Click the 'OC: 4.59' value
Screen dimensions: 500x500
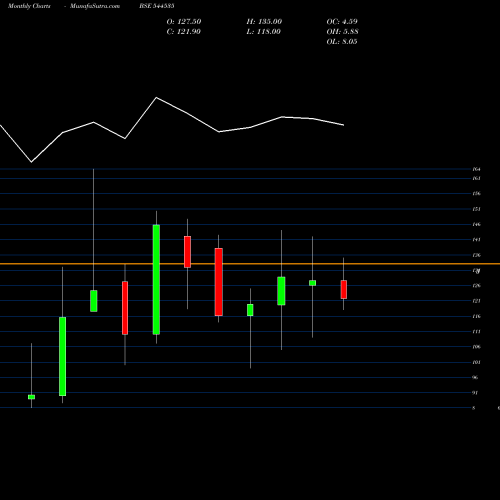pyautogui.click(x=342, y=22)
